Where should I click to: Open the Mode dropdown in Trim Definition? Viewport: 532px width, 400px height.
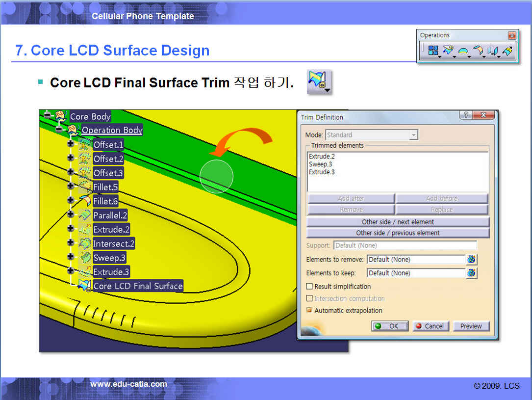point(414,135)
